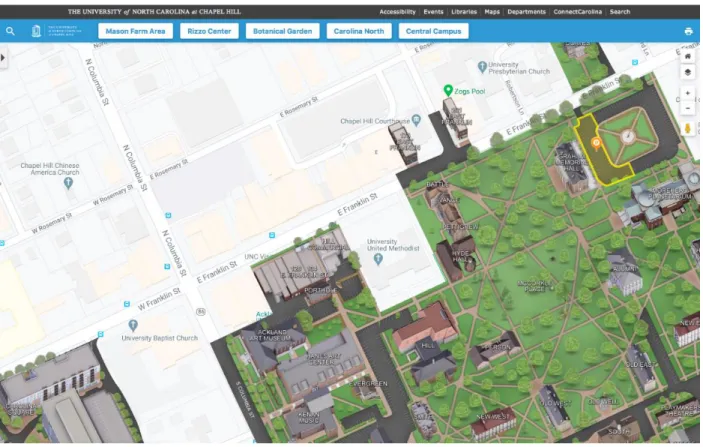Click the Battle building label
Screen dimensions: 703x447
click(x=437, y=184)
